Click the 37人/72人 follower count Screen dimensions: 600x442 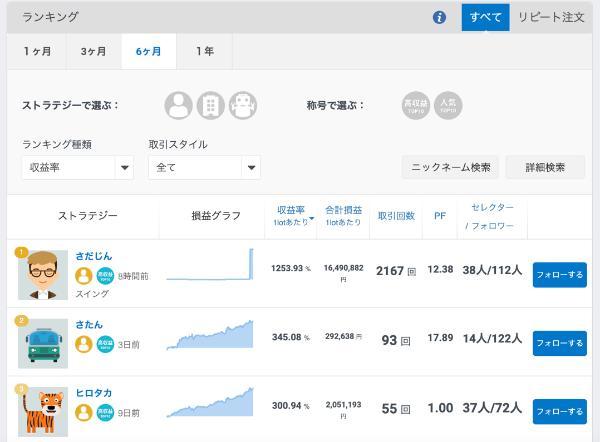click(492, 408)
